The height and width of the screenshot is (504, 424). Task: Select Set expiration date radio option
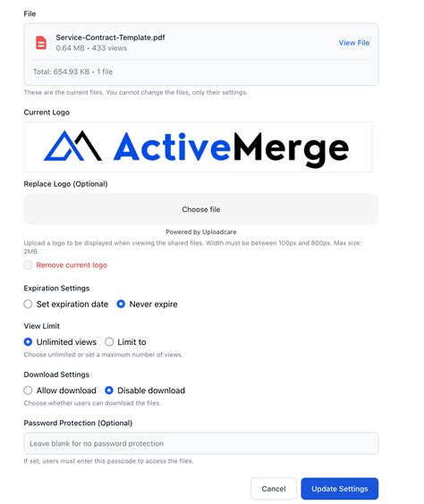[x=28, y=304]
